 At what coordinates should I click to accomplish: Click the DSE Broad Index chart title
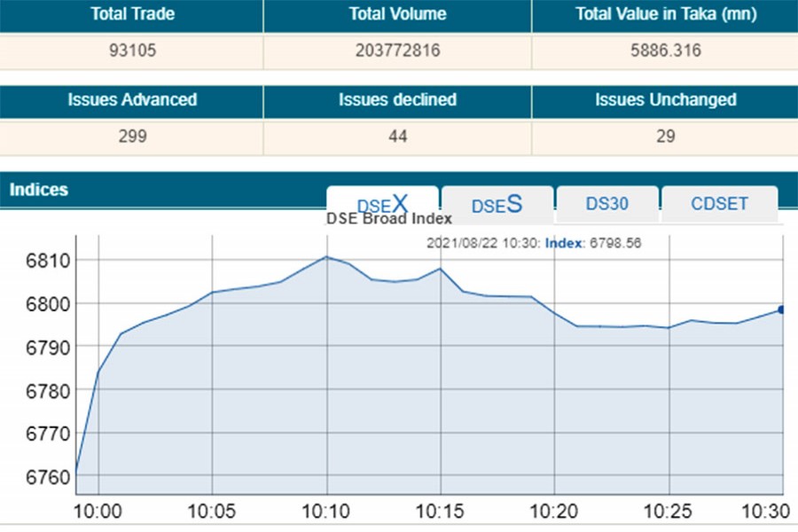click(x=389, y=218)
